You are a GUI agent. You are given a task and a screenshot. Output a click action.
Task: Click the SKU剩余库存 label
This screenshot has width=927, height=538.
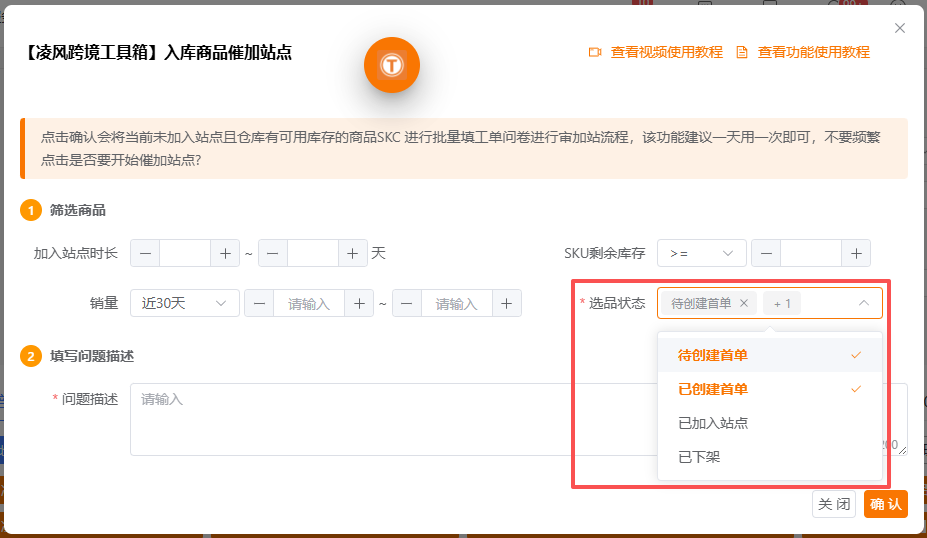(604, 254)
